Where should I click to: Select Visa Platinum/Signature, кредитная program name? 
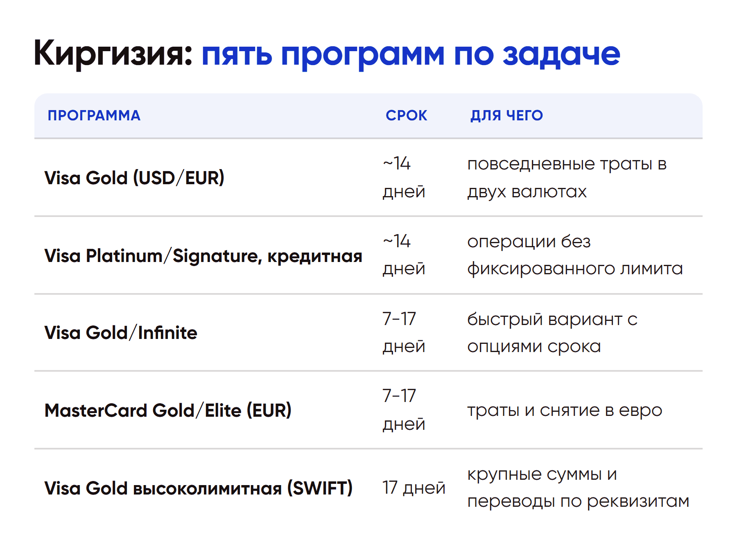pos(203,255)
